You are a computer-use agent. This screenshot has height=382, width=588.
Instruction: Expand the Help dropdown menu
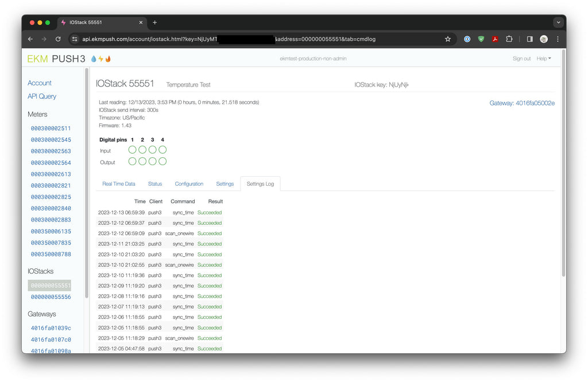(x=543, y=59)
